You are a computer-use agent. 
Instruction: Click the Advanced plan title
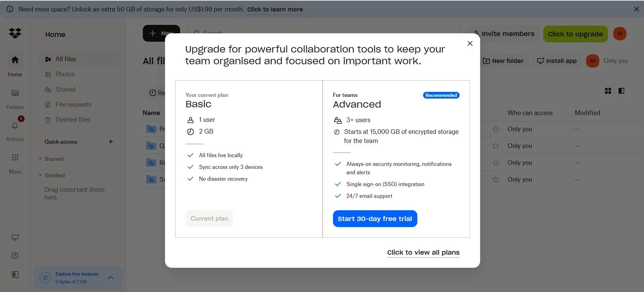[357, 104]
